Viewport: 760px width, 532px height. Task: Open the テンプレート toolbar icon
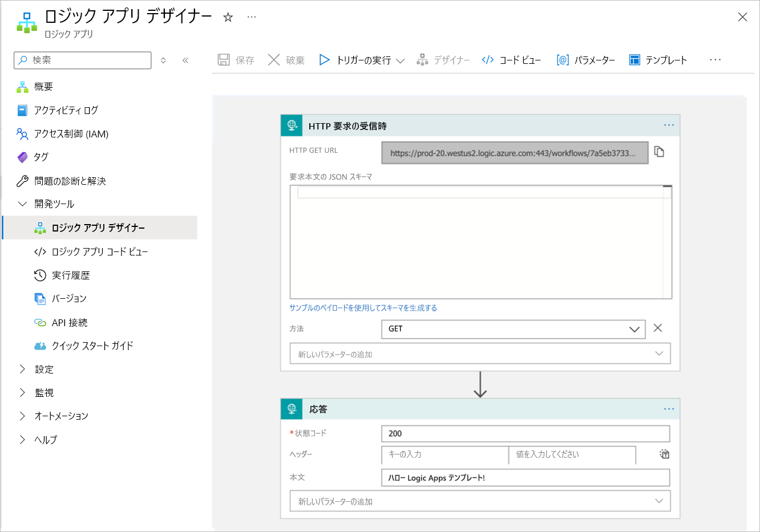tap(634, 60)
